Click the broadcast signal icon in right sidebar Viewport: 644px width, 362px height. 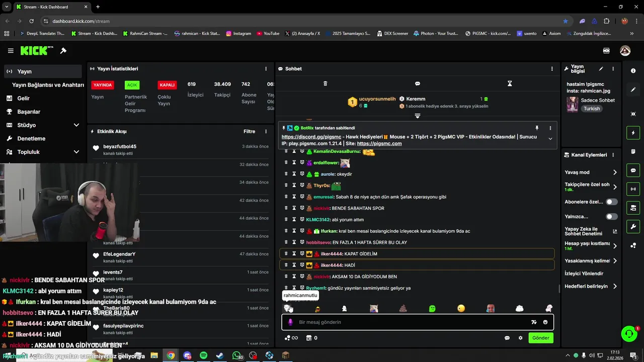[633, 189]
